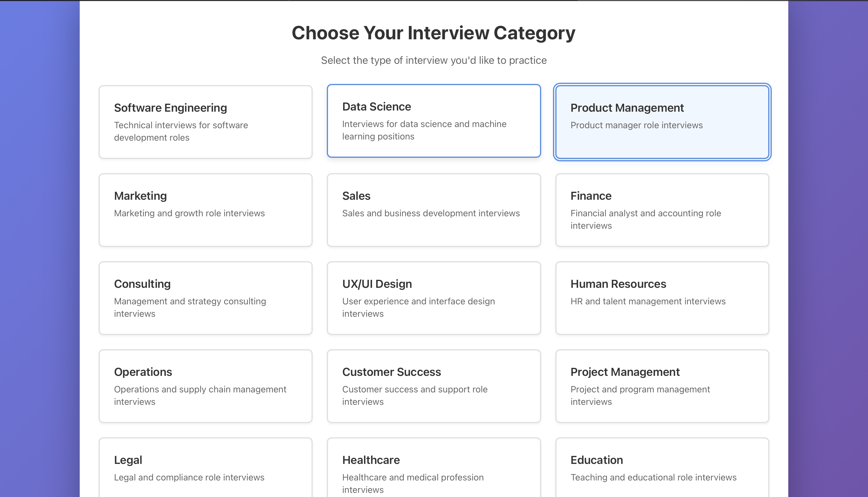Choose the Human Resources card

coord(662,298)
